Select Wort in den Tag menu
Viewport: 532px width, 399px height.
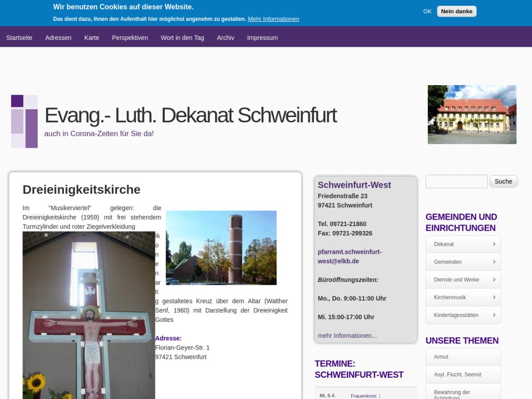[182, 38]
